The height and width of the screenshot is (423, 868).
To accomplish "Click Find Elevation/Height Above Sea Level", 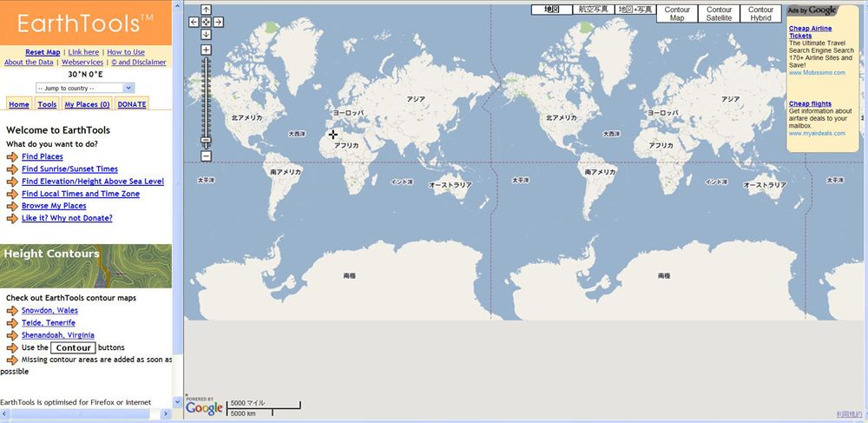I will pos(93,181).
